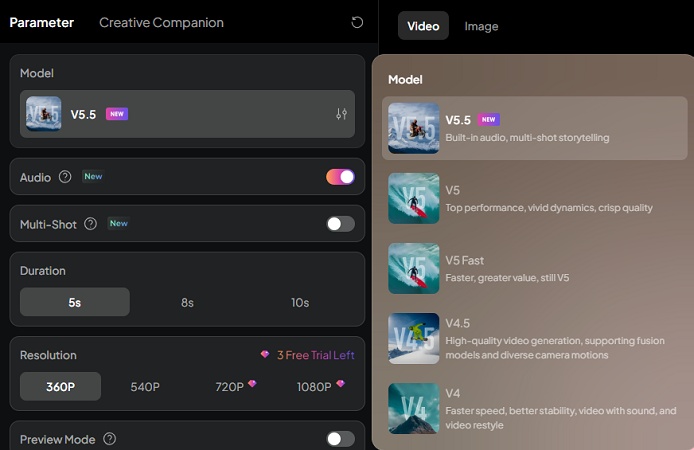Open the V5.5 model dropdown selector

(187, 114)
